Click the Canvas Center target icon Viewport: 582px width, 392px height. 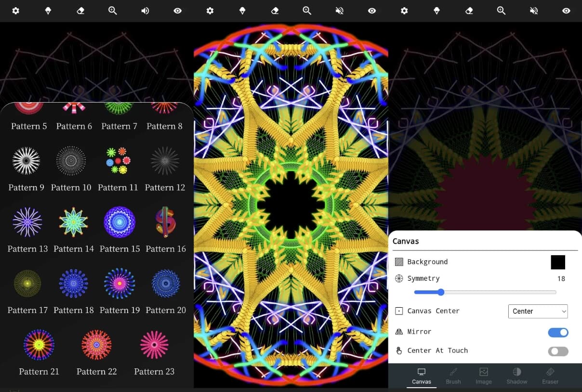click(x=398, y=311)
